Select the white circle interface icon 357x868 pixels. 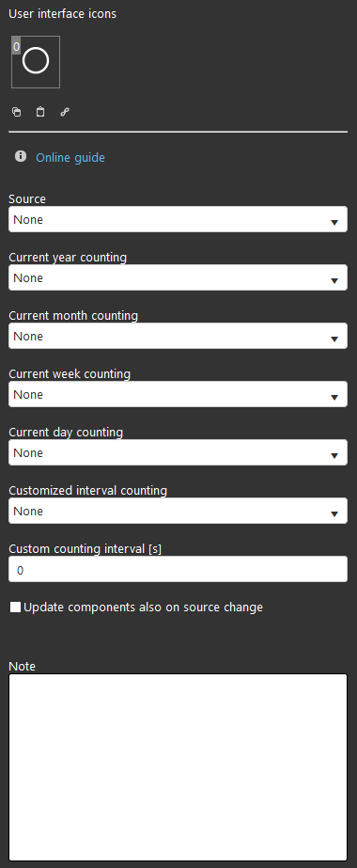pos(36,61)
